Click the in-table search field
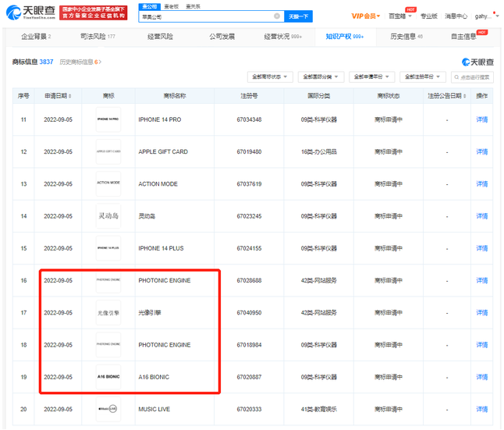 point(472,77)
